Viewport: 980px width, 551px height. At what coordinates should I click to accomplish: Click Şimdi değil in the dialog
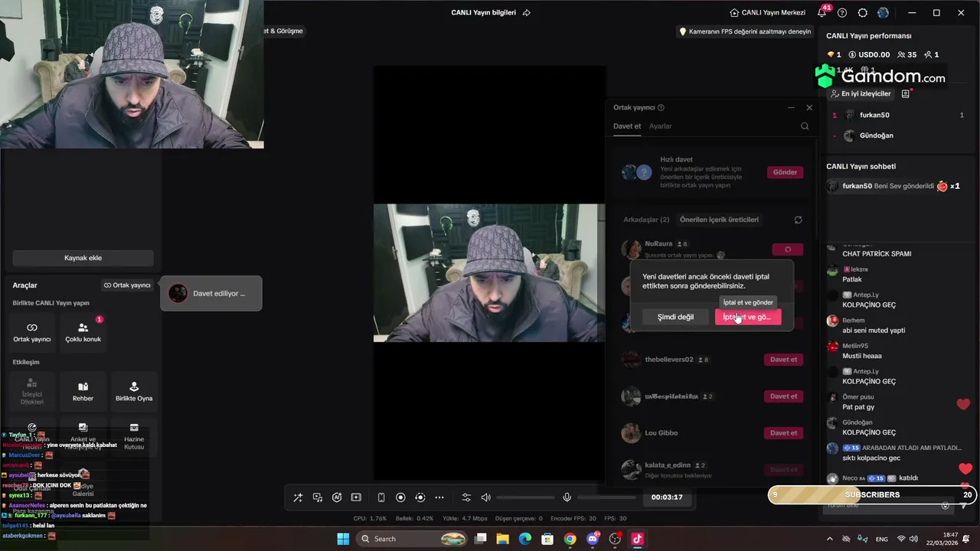pos(675,317)
